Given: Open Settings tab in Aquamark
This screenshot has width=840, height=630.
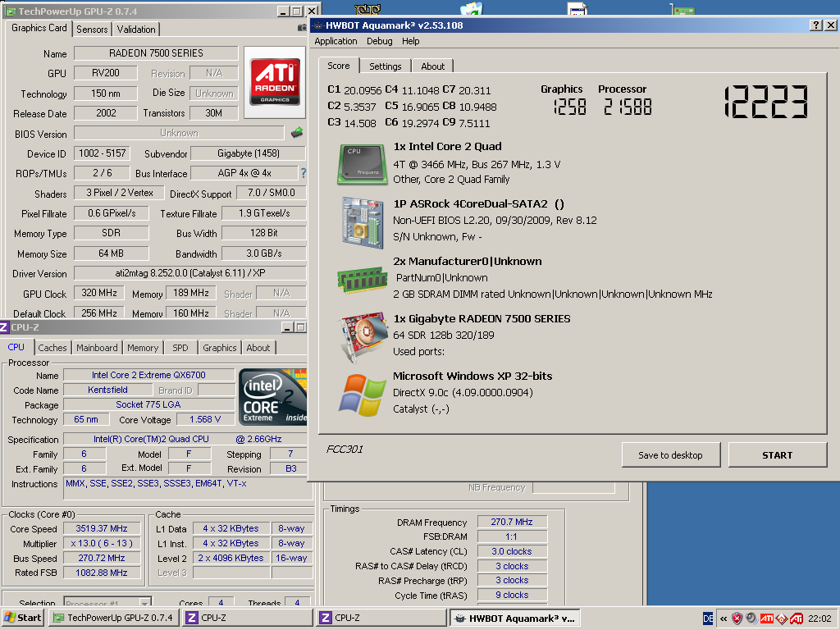Looking at the screenshot, I should click(386, 66).
